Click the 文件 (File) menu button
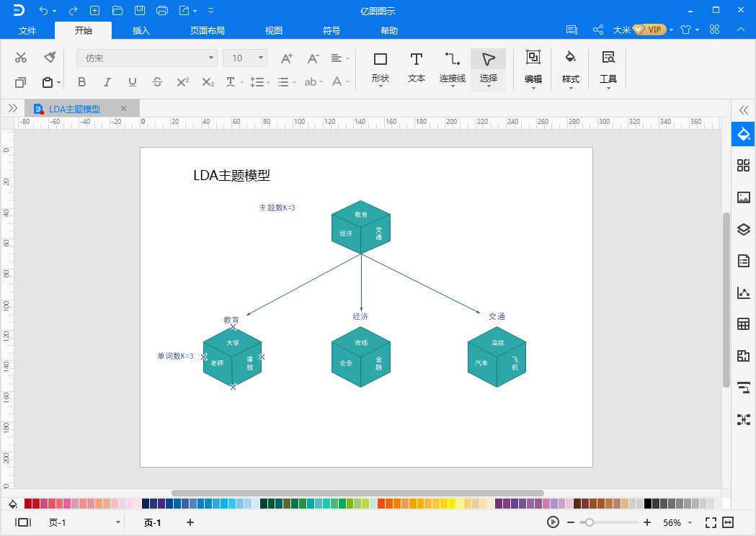The image size is (756, 536). (27, 30)
